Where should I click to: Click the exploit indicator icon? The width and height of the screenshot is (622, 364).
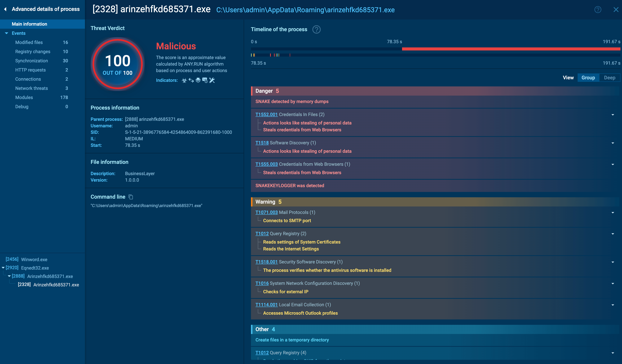tap(212, 80)
